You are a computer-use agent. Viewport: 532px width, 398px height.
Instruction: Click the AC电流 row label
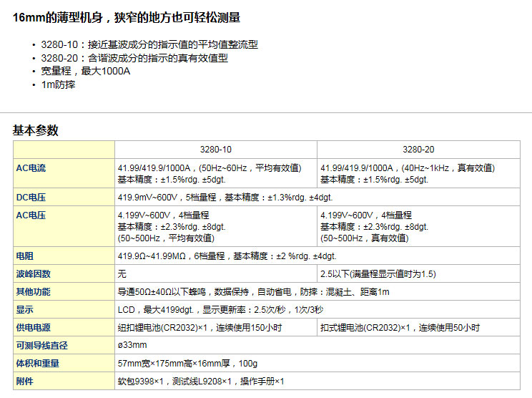pyautogui.click(x=31, y=168)
